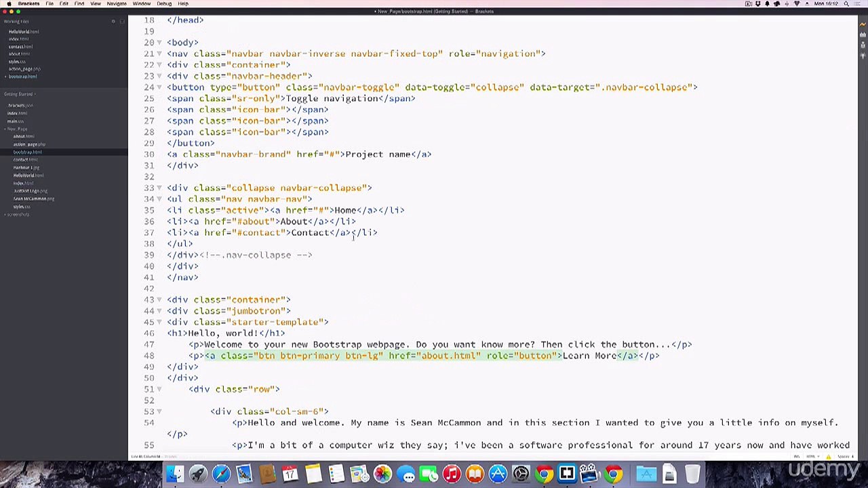Open bootstrap.html under New_Page folder
Viewport: 868px width, 488px height.
click(x=28, y=152)
